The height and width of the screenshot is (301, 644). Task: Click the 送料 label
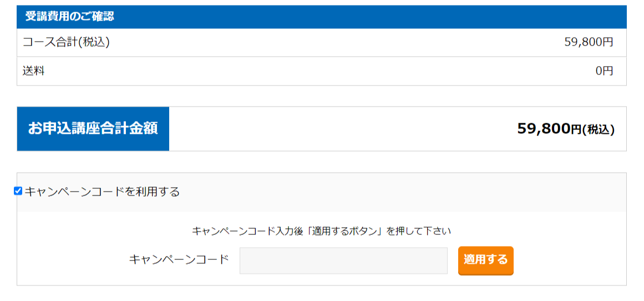tap(34, 71)
